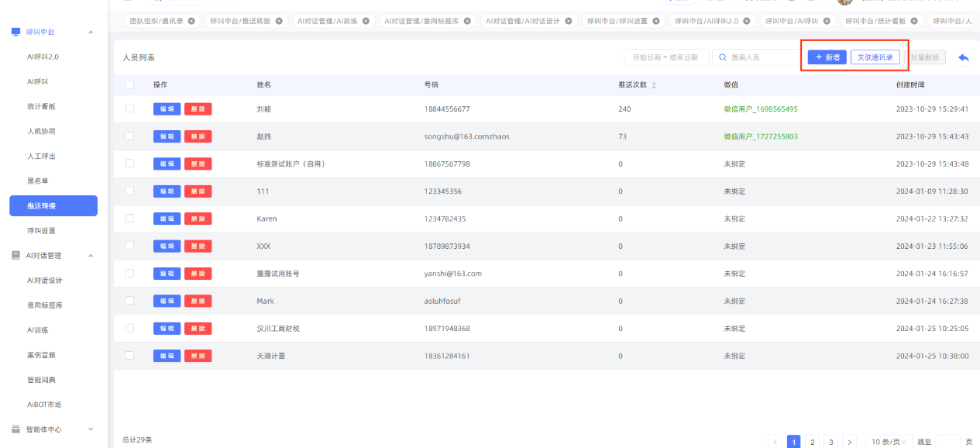Close the 呼叫中台/AI呼叫 tab
The width and height of the screenshot is (980, 448).
pos(827,21)
